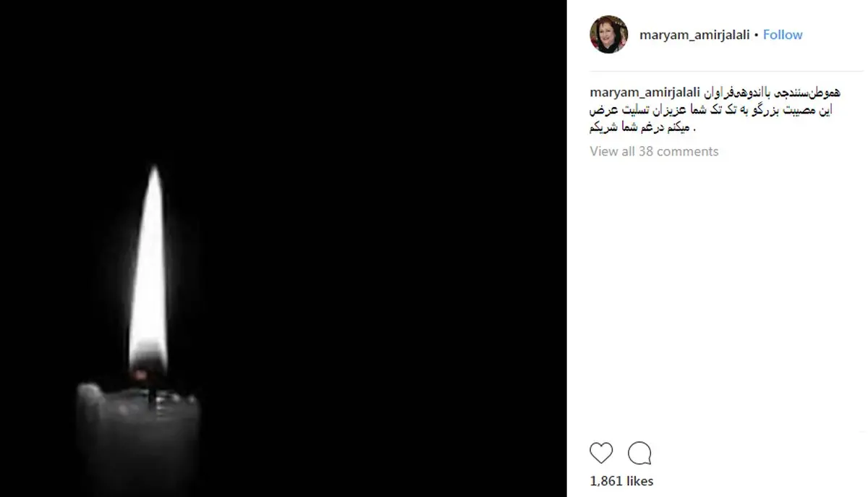
Task: Open the maryam_amirjalali username in the header
Action: pyautogui.click(x=694, y=35)
